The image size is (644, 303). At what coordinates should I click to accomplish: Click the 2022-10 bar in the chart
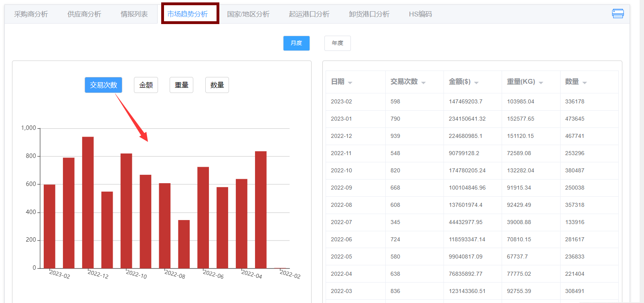[x=126, y=211]
